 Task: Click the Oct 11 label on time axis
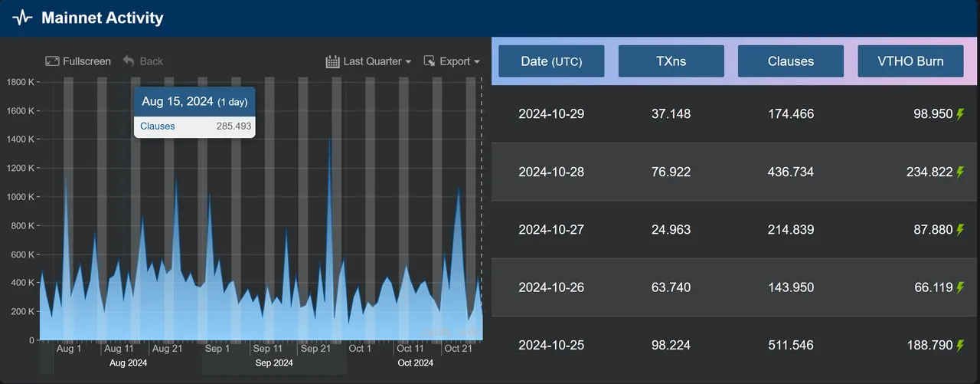click(410, 349)
